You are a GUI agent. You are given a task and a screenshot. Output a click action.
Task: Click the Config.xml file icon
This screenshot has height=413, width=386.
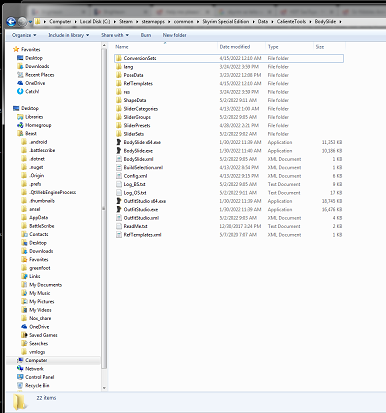119,176
